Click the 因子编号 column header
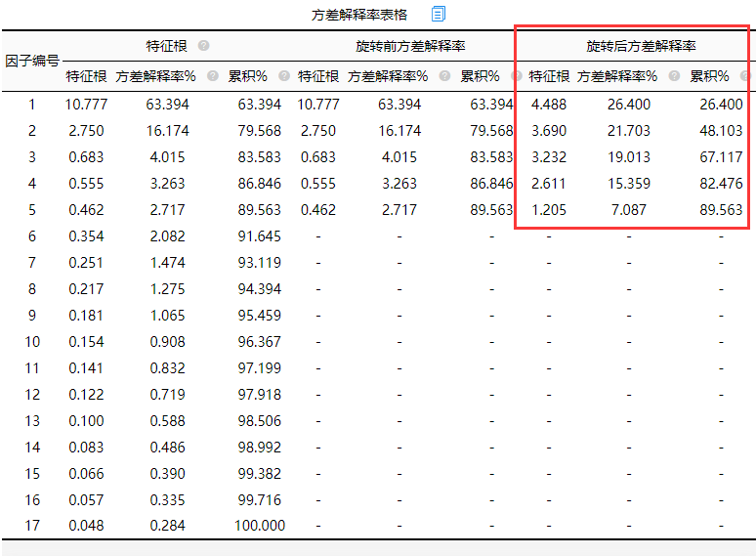 point(32,61)
